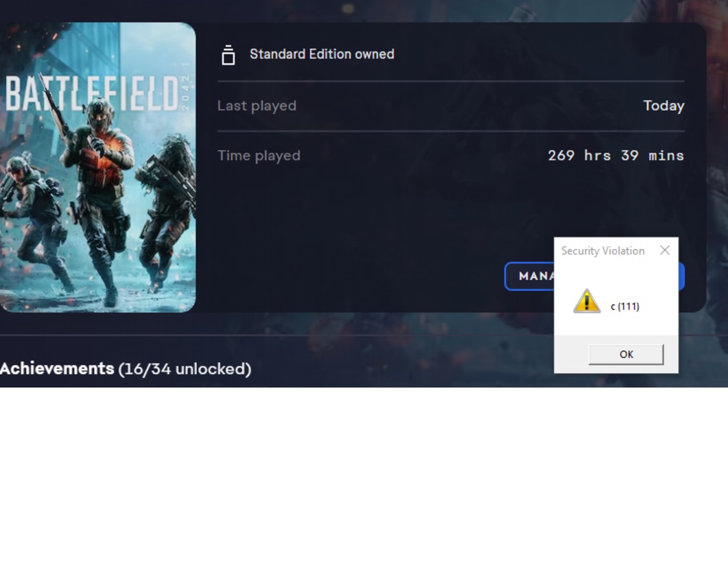Click the Security Violation title bar text
Image resolution: width=728 pixels, height=570 pixels.
602,251
